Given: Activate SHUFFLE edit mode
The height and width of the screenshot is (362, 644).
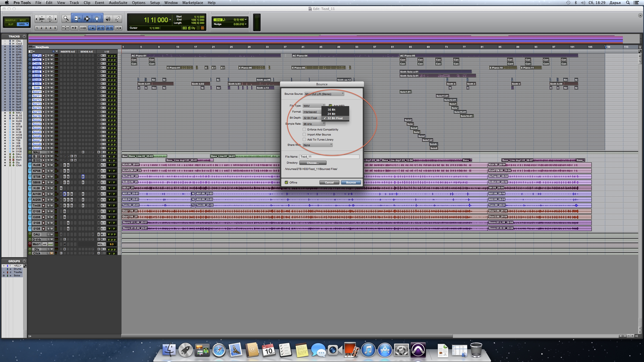Looking at the screenshot, I should click(x=10, y=20).
